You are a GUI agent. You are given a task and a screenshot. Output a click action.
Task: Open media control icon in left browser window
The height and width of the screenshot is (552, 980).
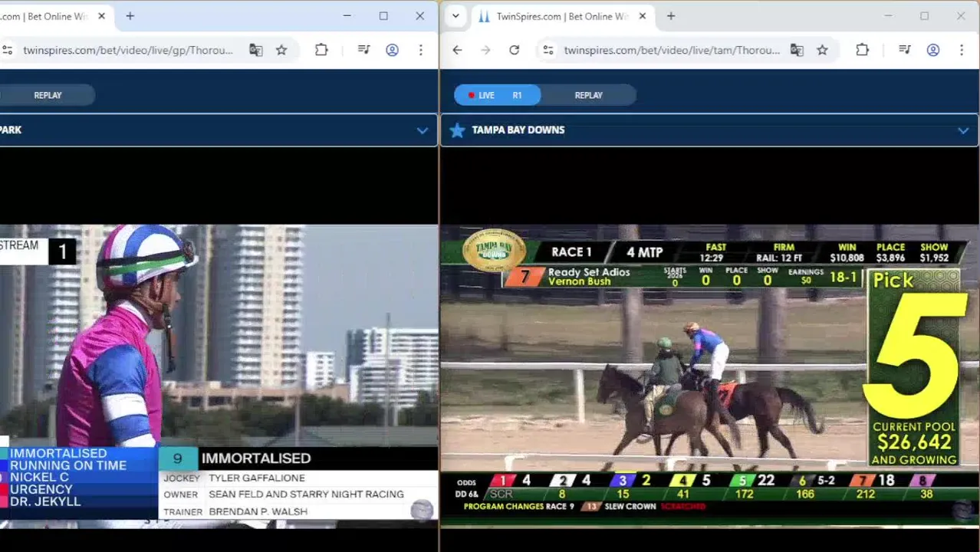(364, 50)
